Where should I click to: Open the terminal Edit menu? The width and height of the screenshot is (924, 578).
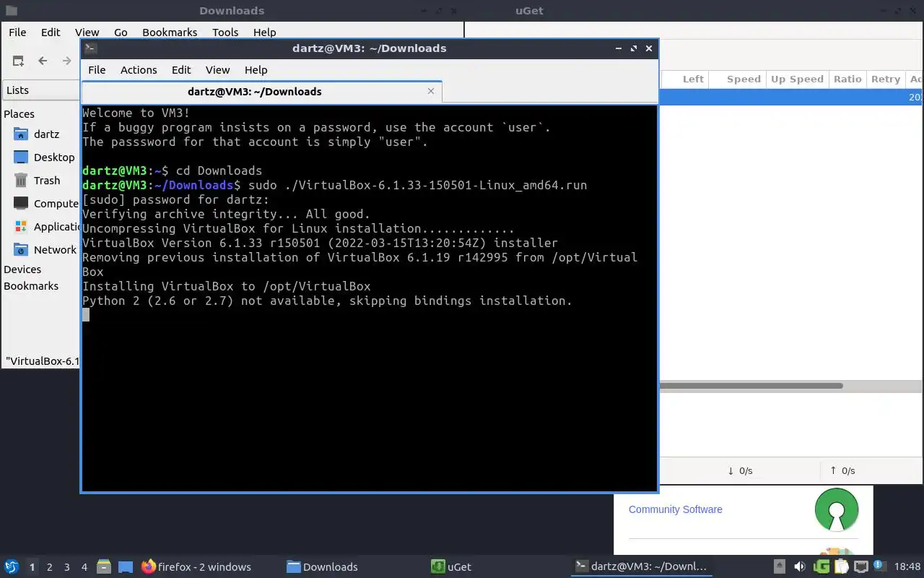click(x=181, y=70)
